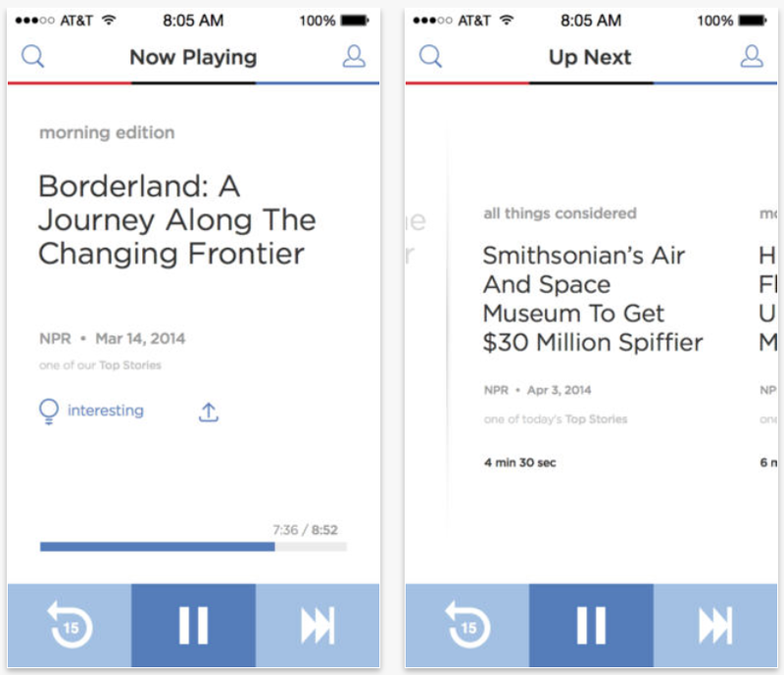The height and width of the screenshot is (675, 784).
Task: Tap the morning edition program label
Action: click(x=107, y=132)
